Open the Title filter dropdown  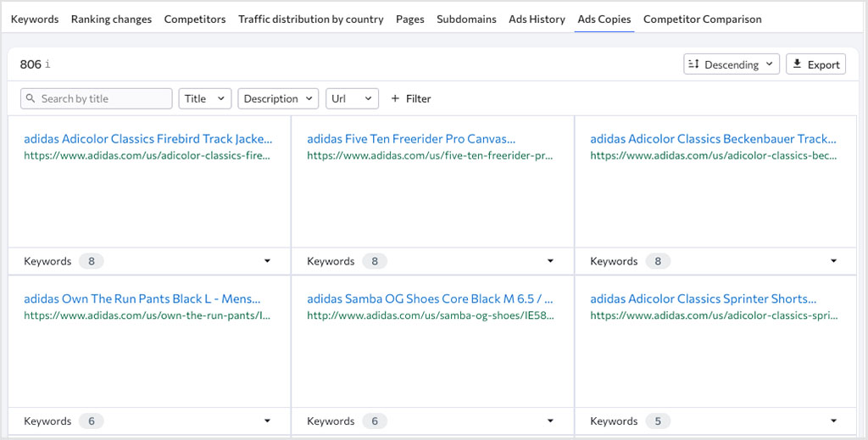tap(205, 98)
